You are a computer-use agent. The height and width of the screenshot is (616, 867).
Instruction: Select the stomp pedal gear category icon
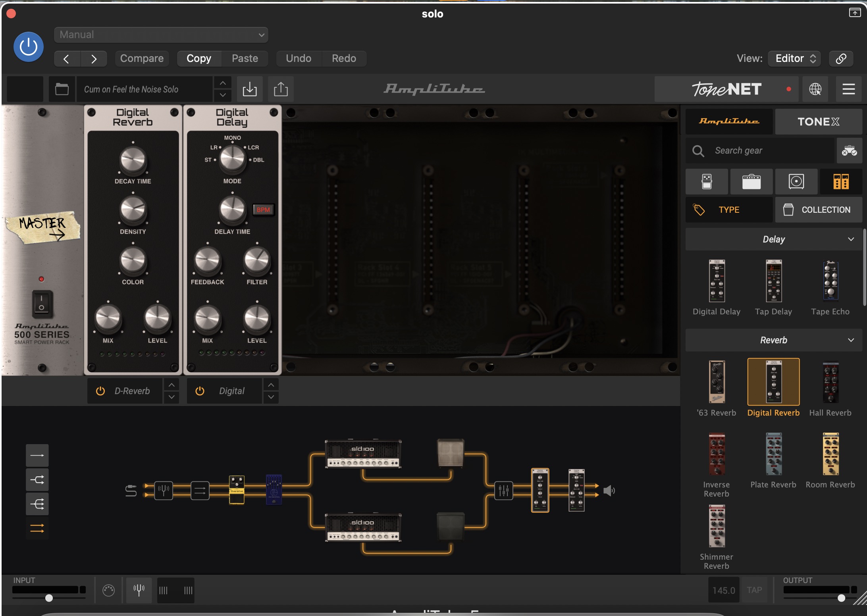pyautogui.click(x=707, y=181)
